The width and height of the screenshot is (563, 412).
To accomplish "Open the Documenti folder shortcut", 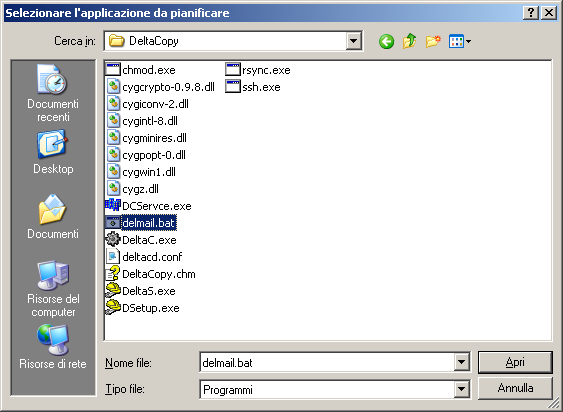I will pos(53,217).
